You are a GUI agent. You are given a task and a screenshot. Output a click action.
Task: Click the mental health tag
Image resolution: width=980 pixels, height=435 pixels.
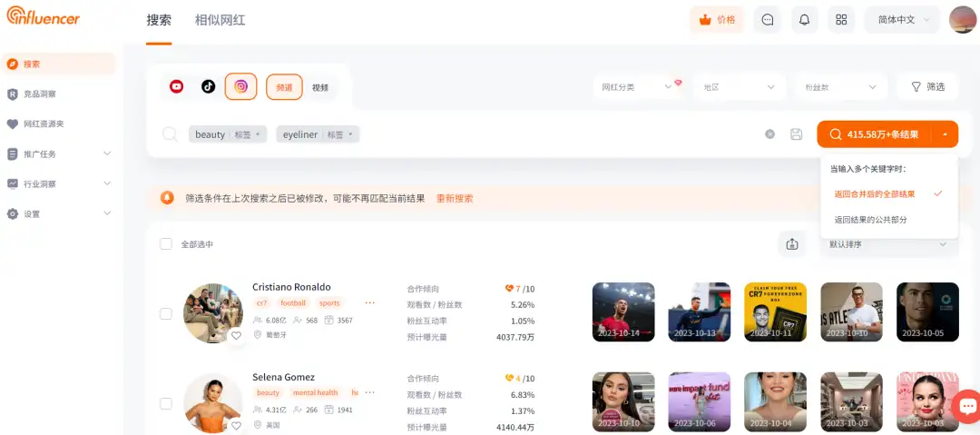pos(315,392)
